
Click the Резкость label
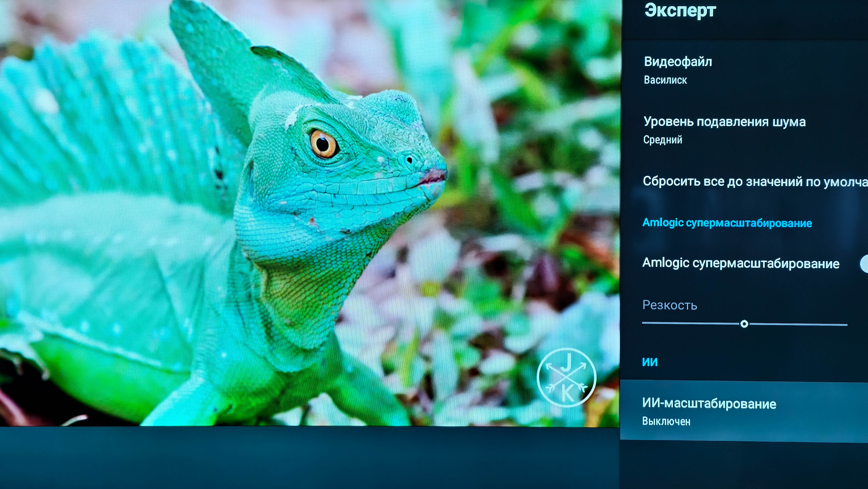pos(670,305)
